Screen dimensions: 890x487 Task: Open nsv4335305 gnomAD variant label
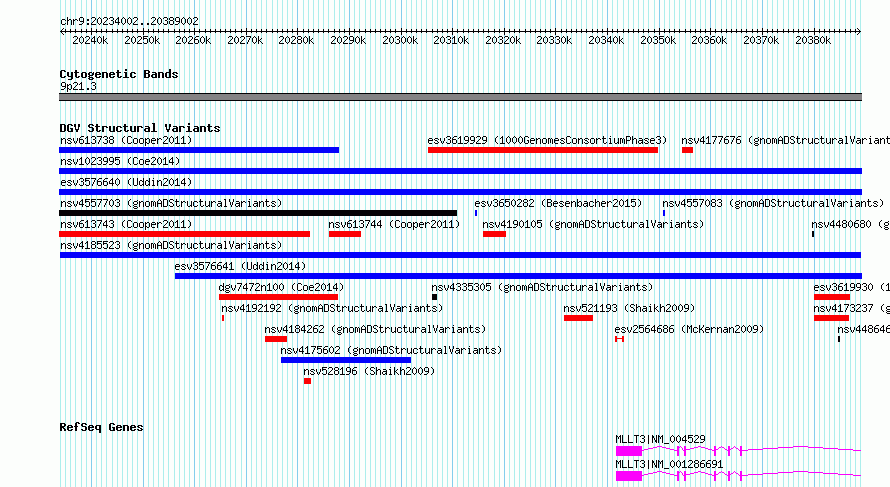pyautogui.click(x=542, y=287)
